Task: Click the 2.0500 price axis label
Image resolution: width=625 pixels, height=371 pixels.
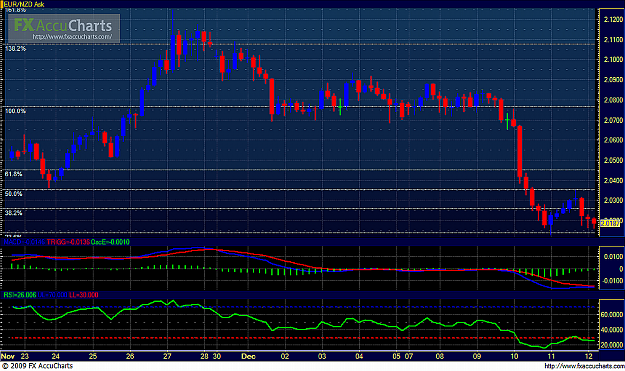Action: pyautogui.click(x=613, y=160)
